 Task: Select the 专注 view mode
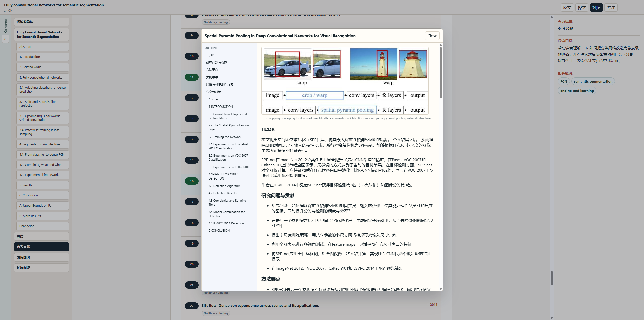[x=611, y=8]
